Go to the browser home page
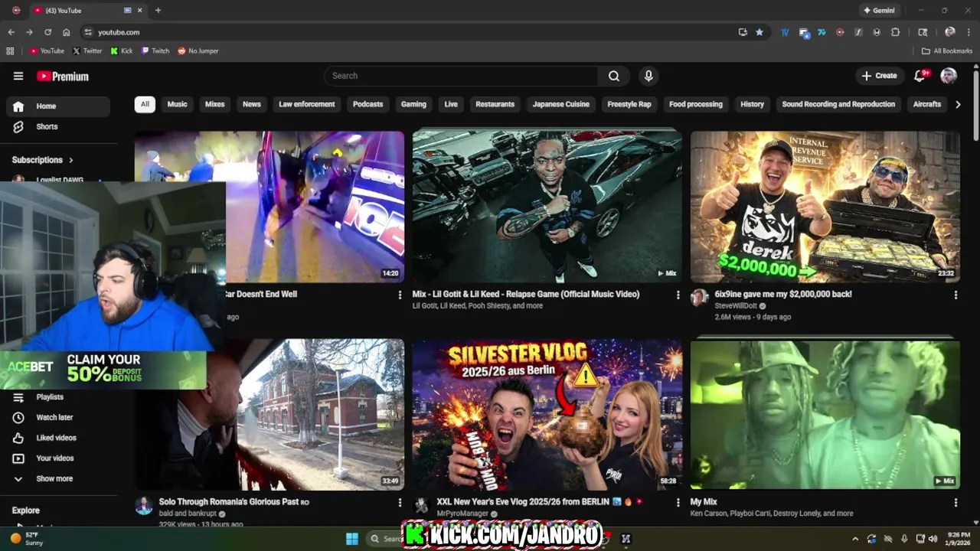 coord(66,32)
